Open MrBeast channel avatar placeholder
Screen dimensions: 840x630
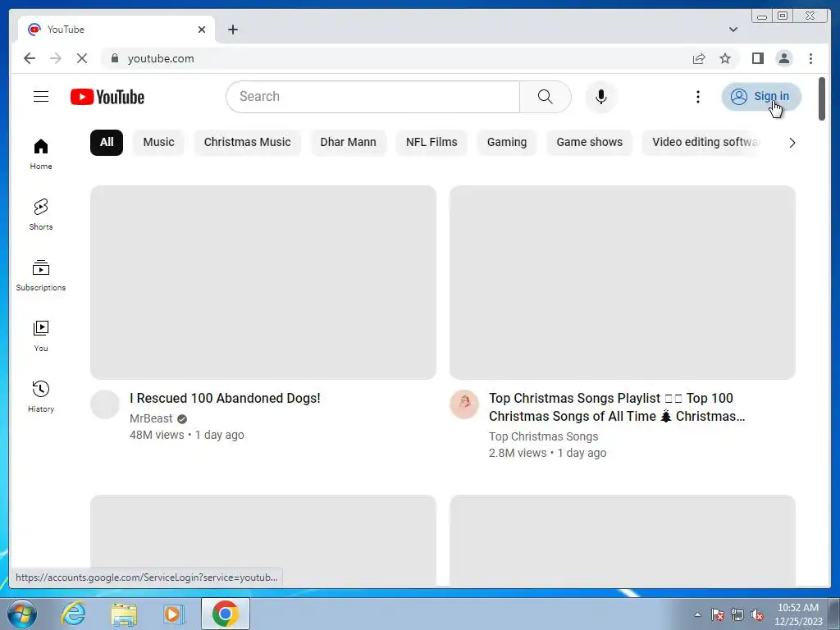coord(104,404)
